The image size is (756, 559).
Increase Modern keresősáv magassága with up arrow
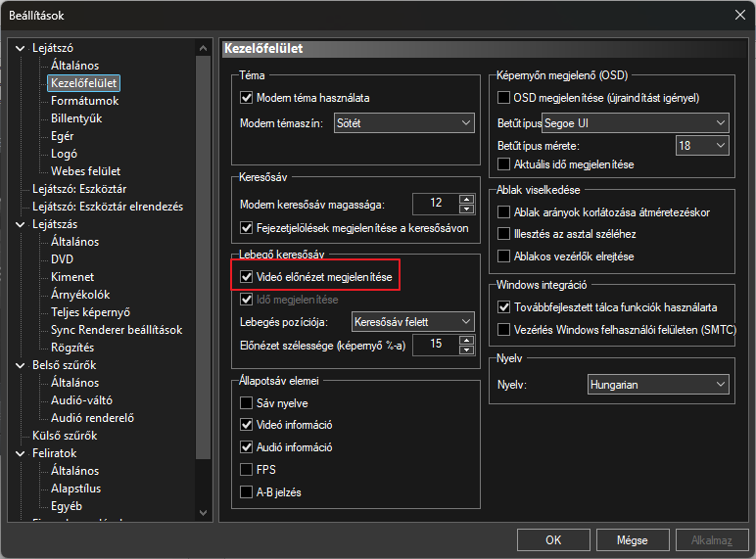pyautogui.click(x=466, y=199)
